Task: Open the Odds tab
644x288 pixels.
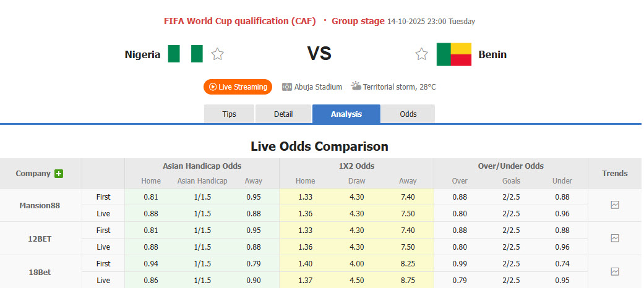Action: (408, 114)
